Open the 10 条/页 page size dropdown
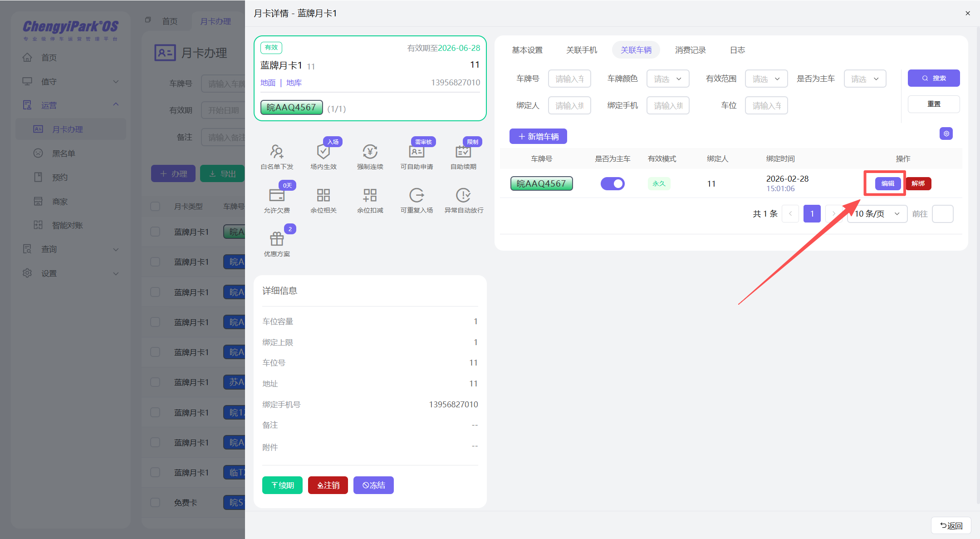 877,213
